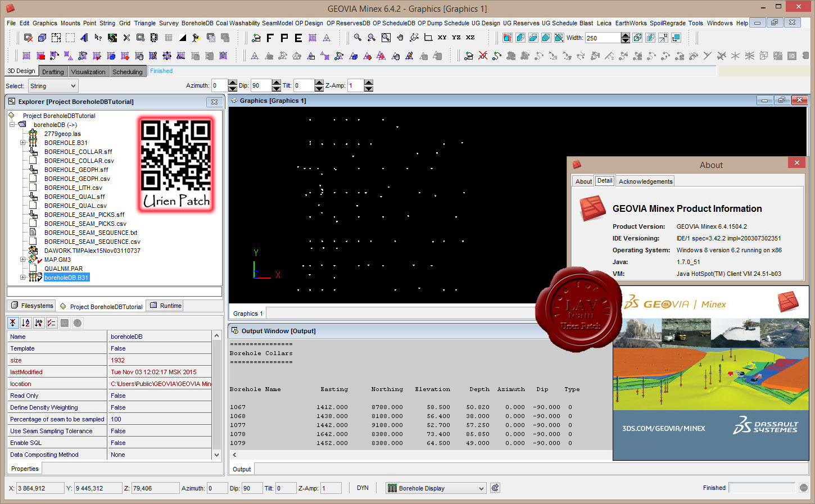815x504 pixels.
Task: Select the XY plane view icon
Action: pos(442,38)
